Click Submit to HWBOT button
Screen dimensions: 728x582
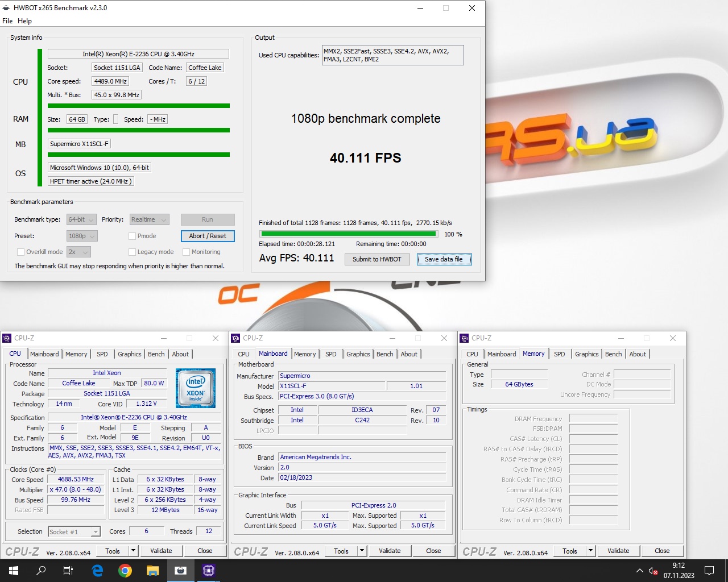click(377, 259)
